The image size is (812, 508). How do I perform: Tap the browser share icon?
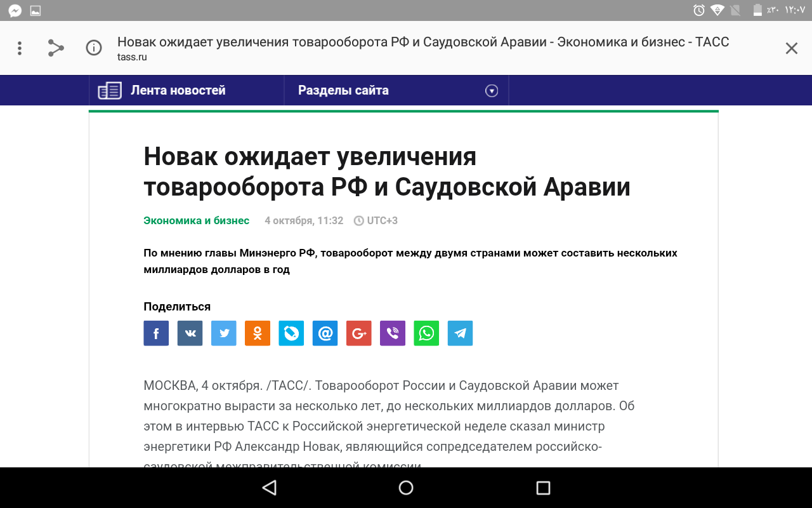click(56, 48)
